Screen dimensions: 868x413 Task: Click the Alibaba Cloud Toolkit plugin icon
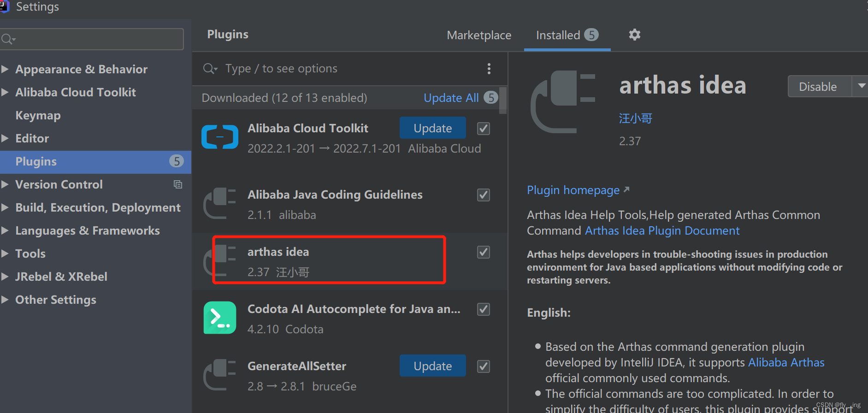220,137
